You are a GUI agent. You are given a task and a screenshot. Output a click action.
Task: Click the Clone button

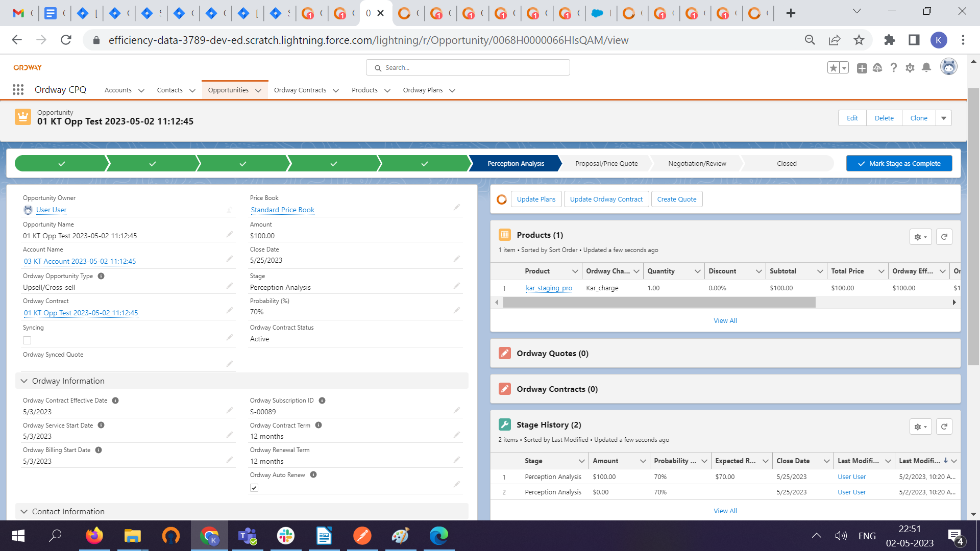(x=919, y=118)
